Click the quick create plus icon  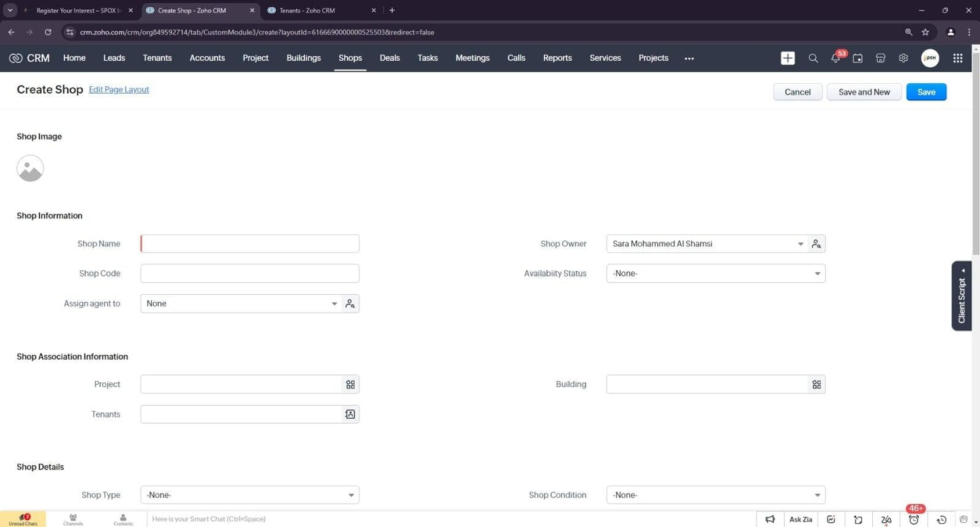(x=788, y=58)
